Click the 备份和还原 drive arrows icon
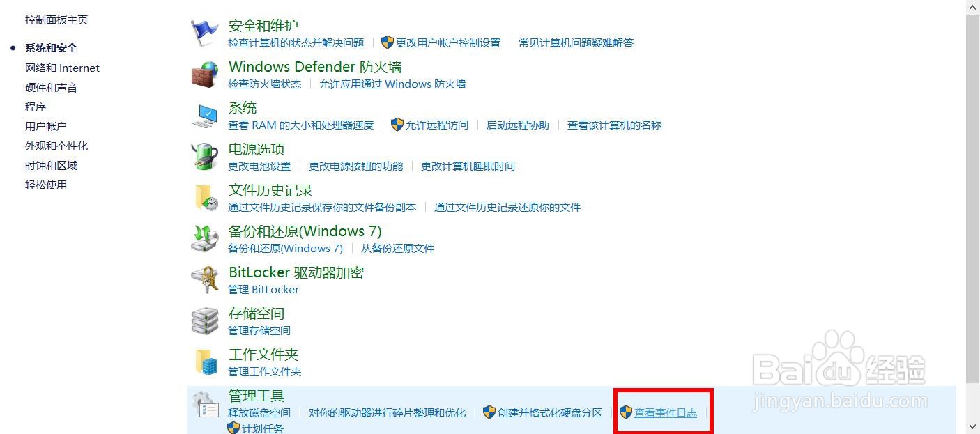The width and height of the screenshot is (980, 434). point(205,238)
